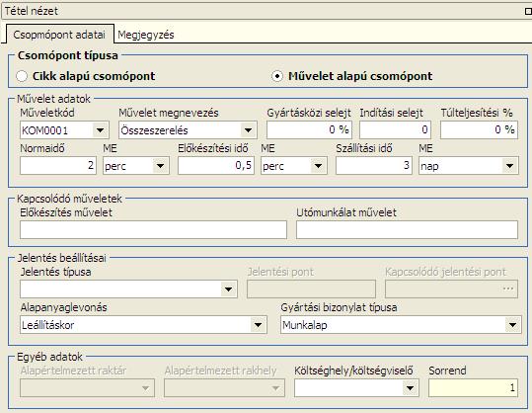Select Művelet alapú csomópont radio button
Viewport: 532px width, 413px height.
coord(277,76)
